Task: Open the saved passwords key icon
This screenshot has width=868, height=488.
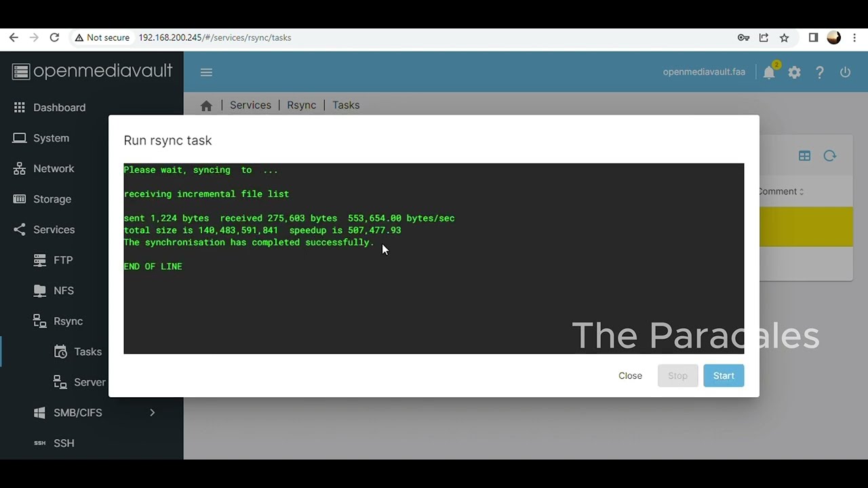Action: coord(743,38)
